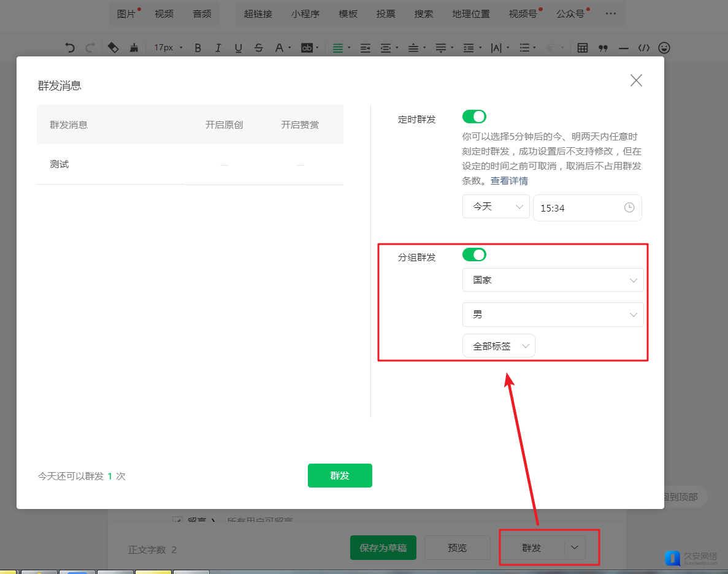Open letter spacing options

click(x=500, y=48)
